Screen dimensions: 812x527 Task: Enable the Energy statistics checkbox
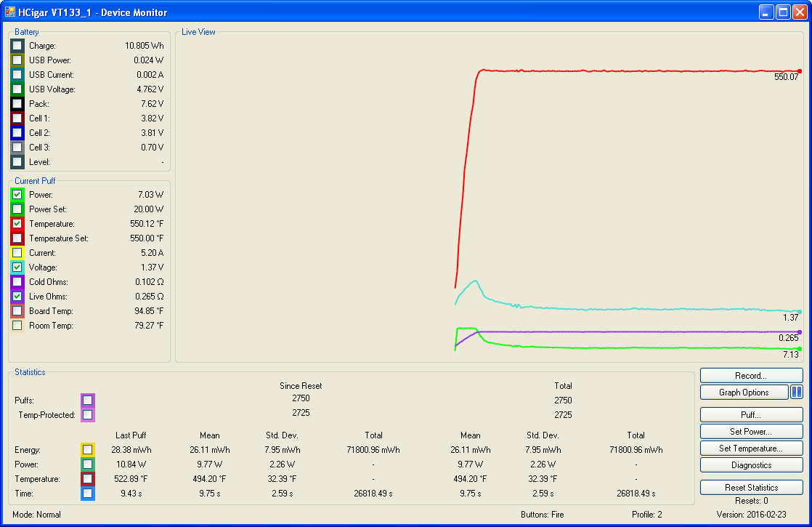pyautogui.click(x=88, y=450)
